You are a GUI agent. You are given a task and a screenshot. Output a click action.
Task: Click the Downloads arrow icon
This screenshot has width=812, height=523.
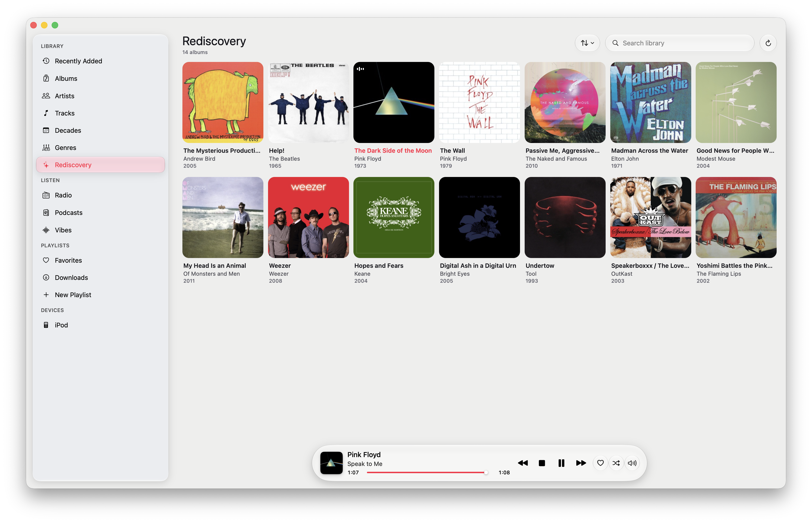(46, 277)
